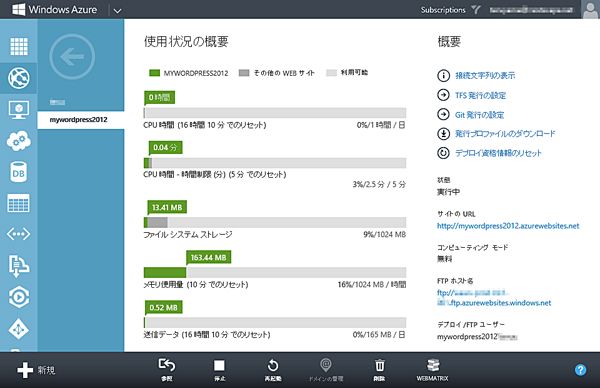Click the 9%/1024 MB value

[385, 234]
